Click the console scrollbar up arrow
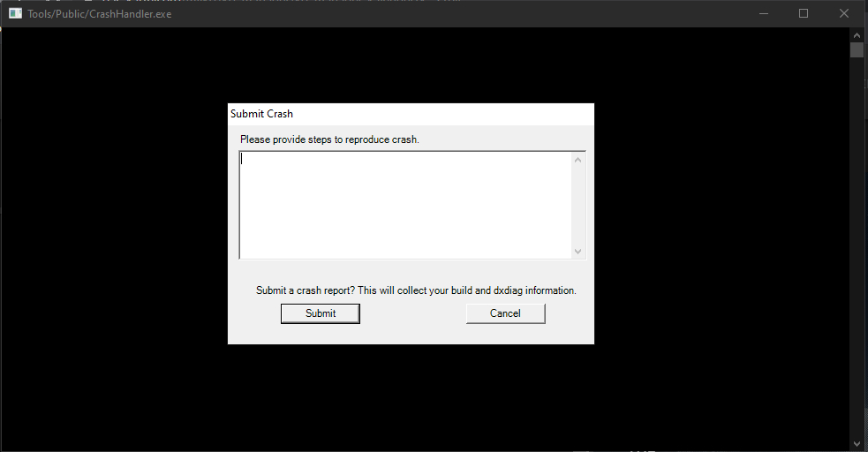The width and height of the screenshot is (868, 452). [x=857, y=34]
